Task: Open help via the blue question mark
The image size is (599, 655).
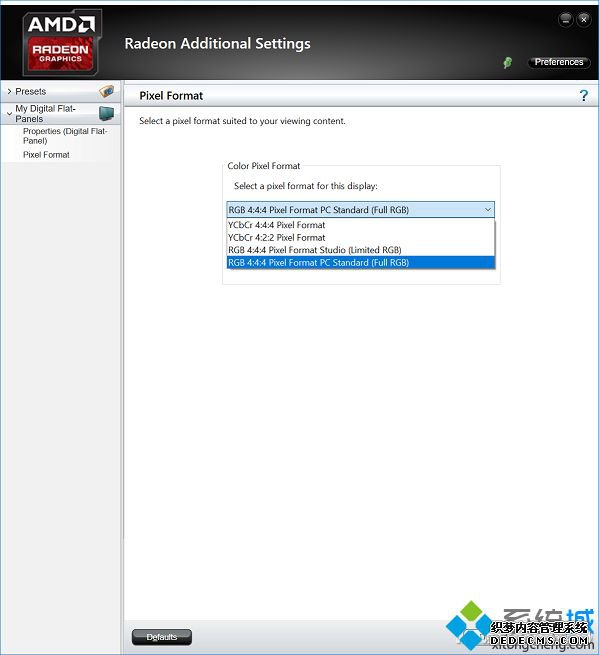Action: pyautogui.click(x=584, y=96)
